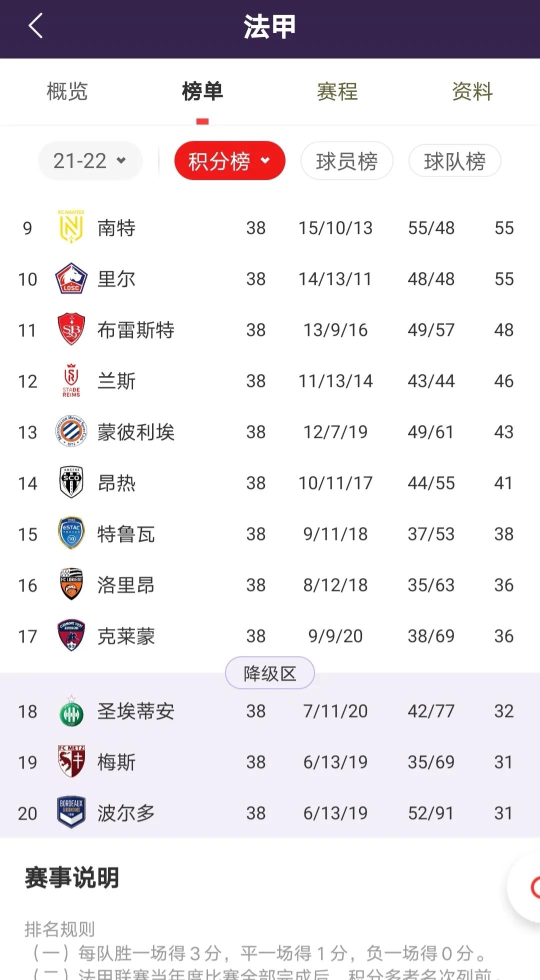Open the 21-22 season dropdown
540x980 pixels.
coord(89,160)
